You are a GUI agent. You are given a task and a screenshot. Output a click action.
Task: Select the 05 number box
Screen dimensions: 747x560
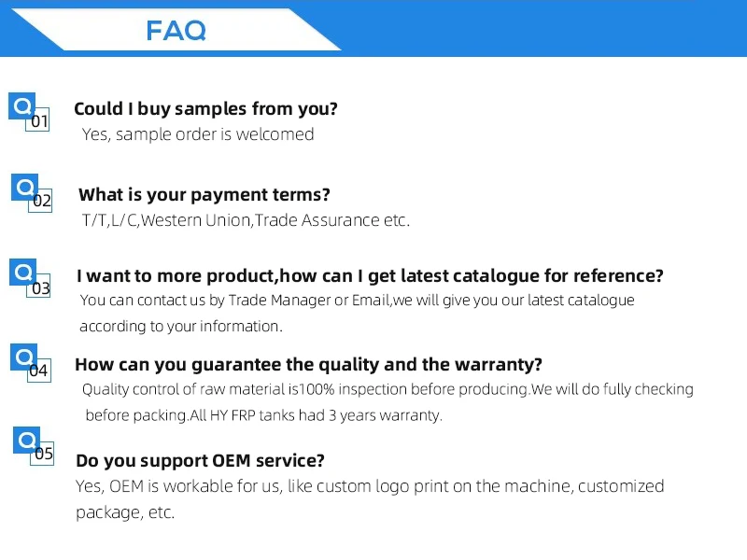point(44,455)
